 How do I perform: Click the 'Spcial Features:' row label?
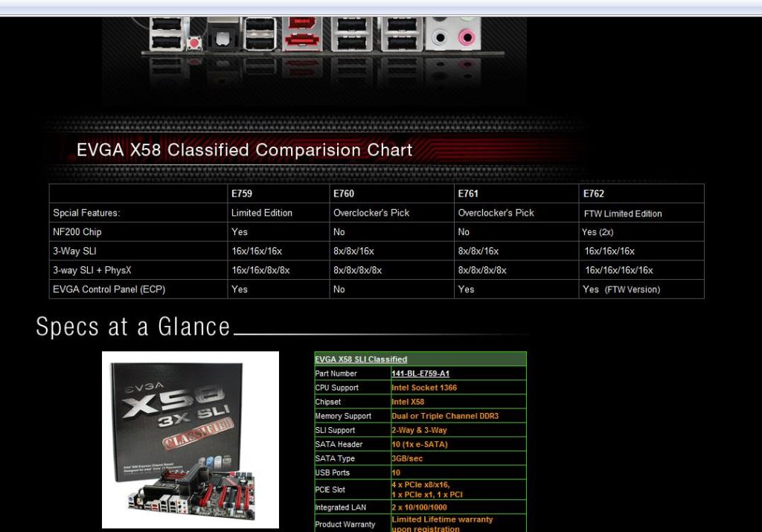point(86,213)
